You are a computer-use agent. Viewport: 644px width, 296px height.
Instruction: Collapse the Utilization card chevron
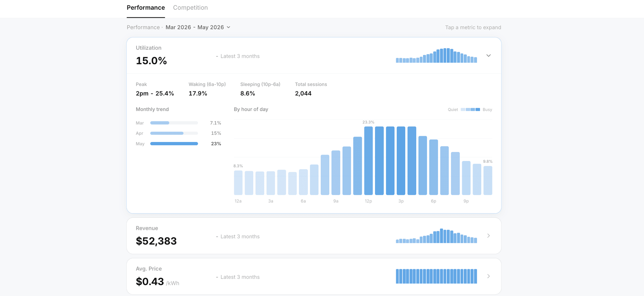click(x=488, y=56)
